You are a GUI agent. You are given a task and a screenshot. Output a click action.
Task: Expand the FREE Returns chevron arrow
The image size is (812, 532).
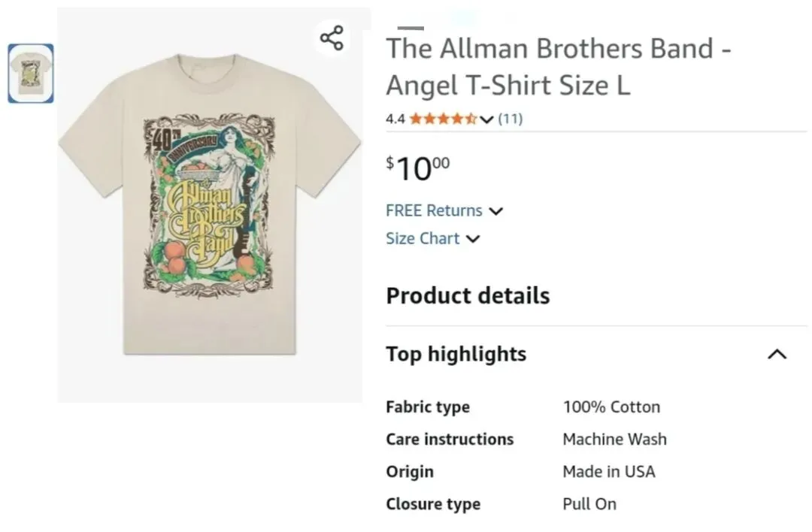coord(496,211)
